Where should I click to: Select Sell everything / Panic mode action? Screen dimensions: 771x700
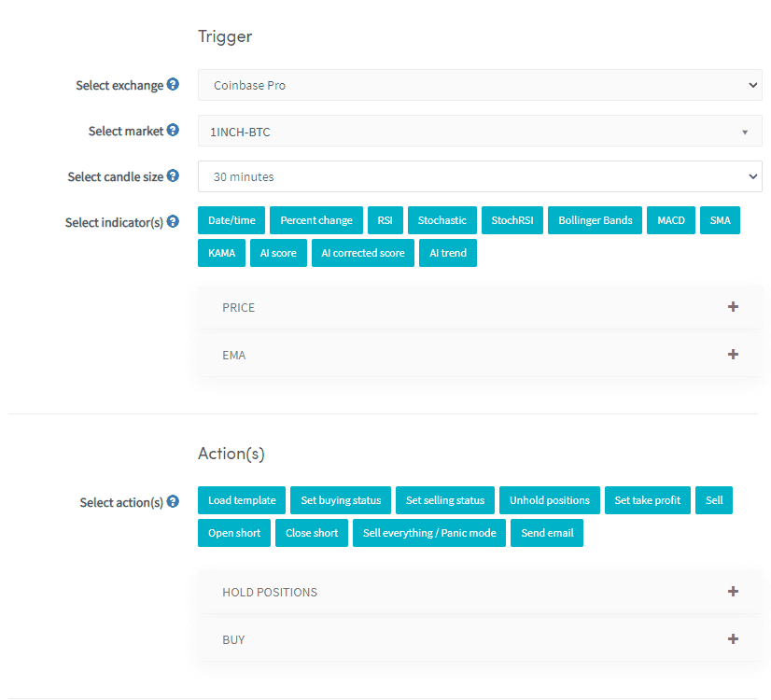pos(429,533)
